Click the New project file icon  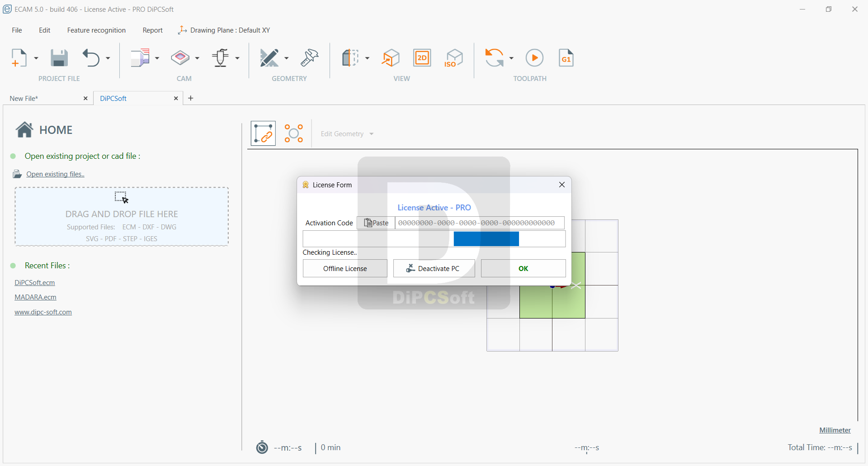pos(19,58)
